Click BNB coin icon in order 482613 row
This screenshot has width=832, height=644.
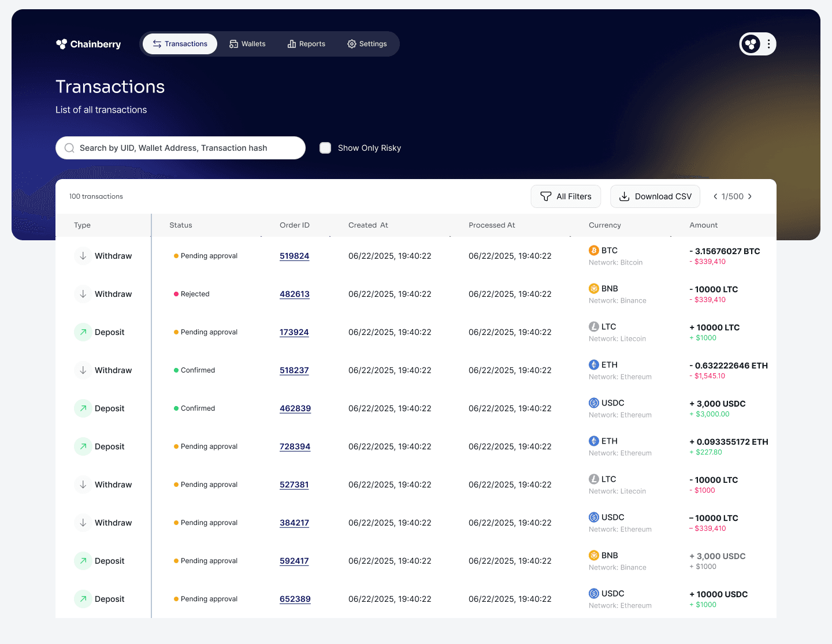[x=594, y=288]
